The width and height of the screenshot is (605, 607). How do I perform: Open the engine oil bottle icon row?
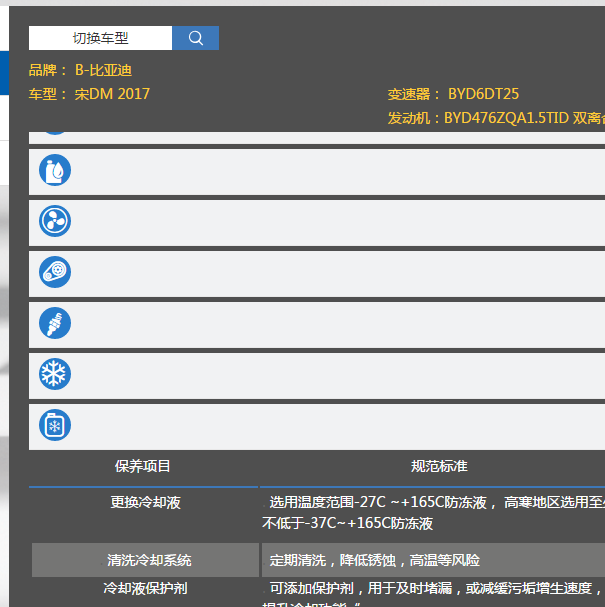(x=317, y=172)
